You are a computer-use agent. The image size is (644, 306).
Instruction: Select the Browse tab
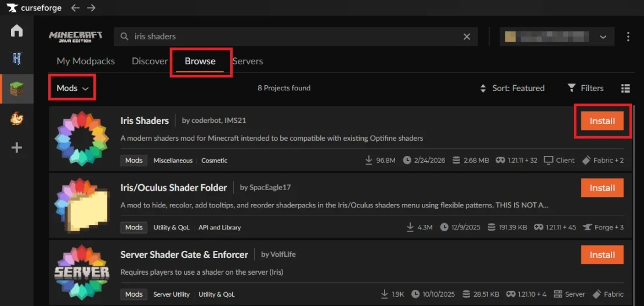point(200,61)
